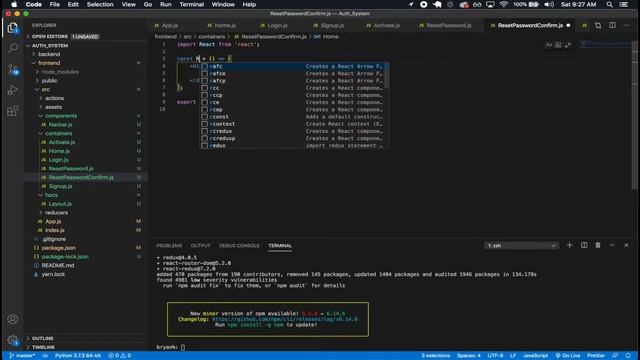Click the suggestion list scrollbar

click(x=386, y=76)
